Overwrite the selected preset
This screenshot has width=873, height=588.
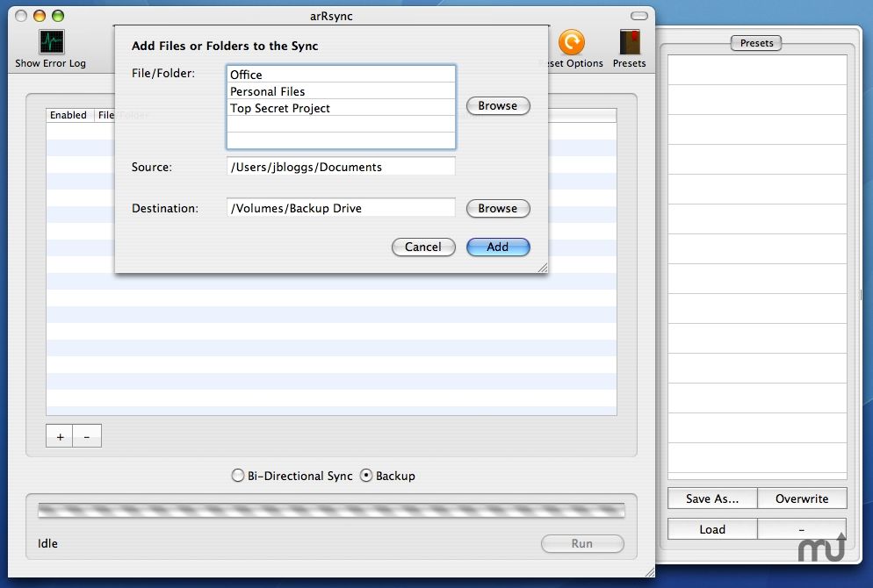click(802, 498)
